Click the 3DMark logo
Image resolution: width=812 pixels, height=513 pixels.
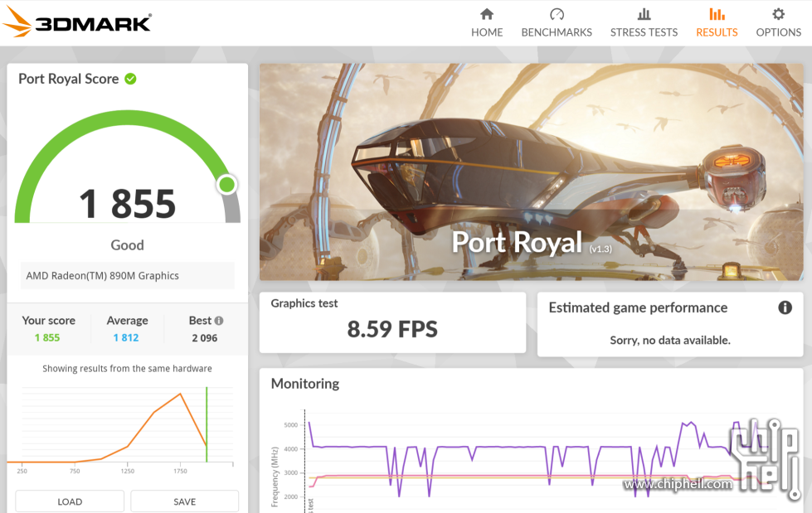[76, 22]
